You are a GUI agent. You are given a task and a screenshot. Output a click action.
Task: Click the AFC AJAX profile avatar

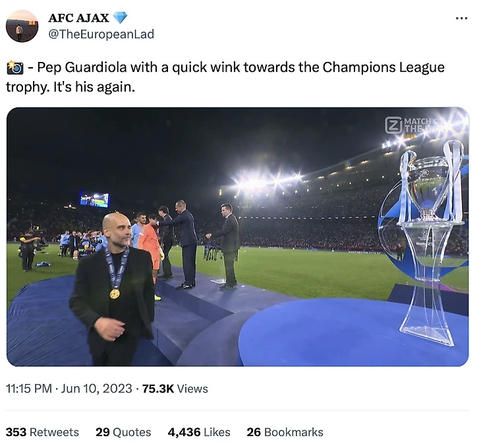click(x=22, y=26)
